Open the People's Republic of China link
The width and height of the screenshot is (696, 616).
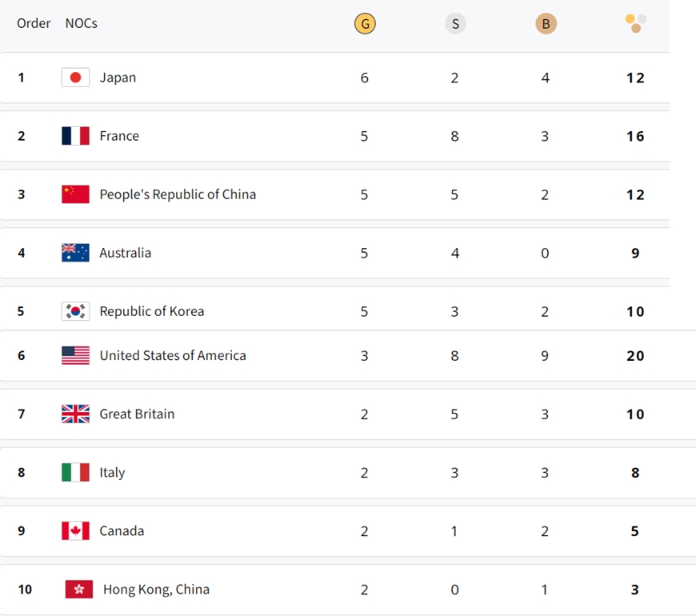tap(178, 194)
